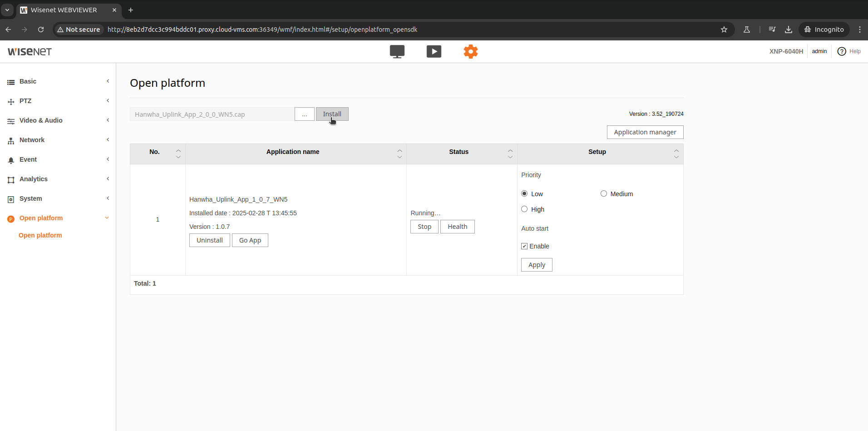Image resolution: width=868 pixels, height=431 pixels.
Task: Enable the Auto start checkbox
Action: tap(524, 246)
